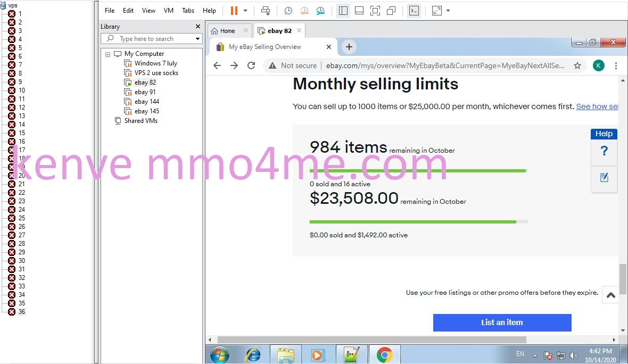This screenshot has height=364, width=628.
Task: Collapse the My Computer tree node
Action: (108, 54)
